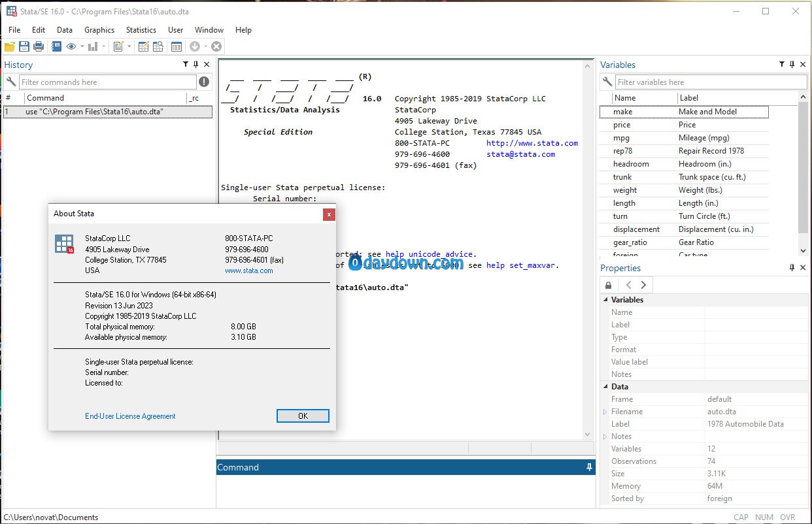Collapse the Data section in Properties

(x=605, y=387)
